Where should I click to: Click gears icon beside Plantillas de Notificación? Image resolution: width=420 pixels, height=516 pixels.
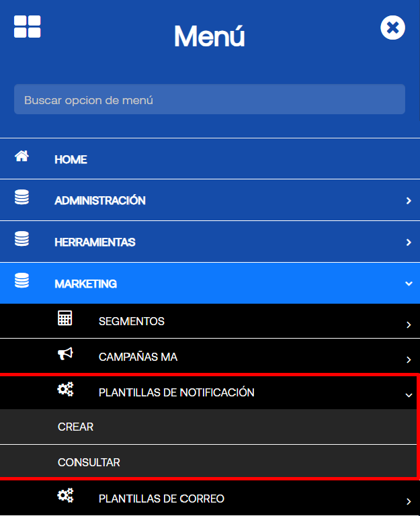click(65, 389)
